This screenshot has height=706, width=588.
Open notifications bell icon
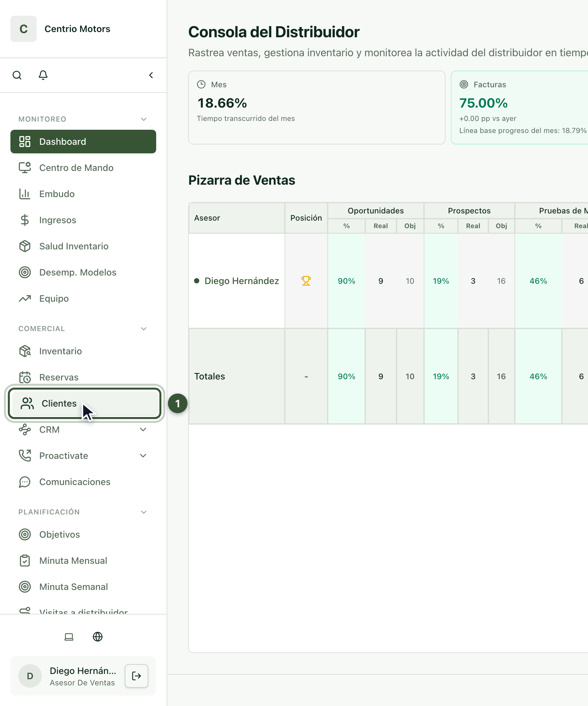(x=43, y=75)
